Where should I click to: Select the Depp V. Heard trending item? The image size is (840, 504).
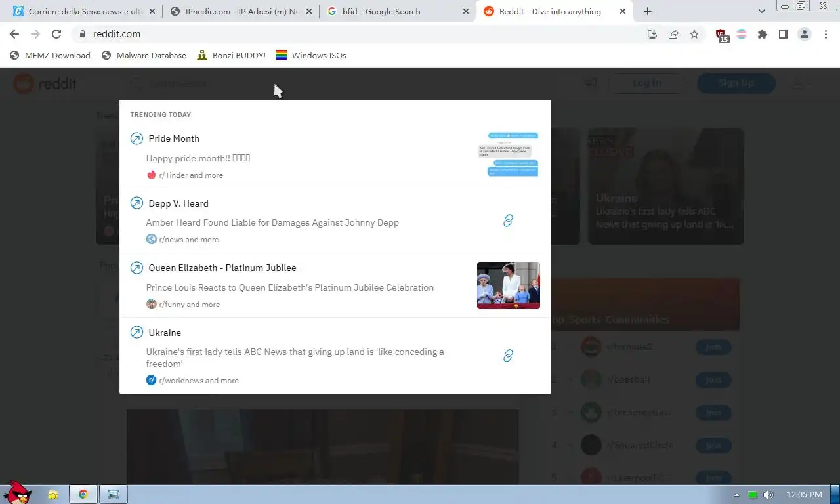click(x=335, y=220)
